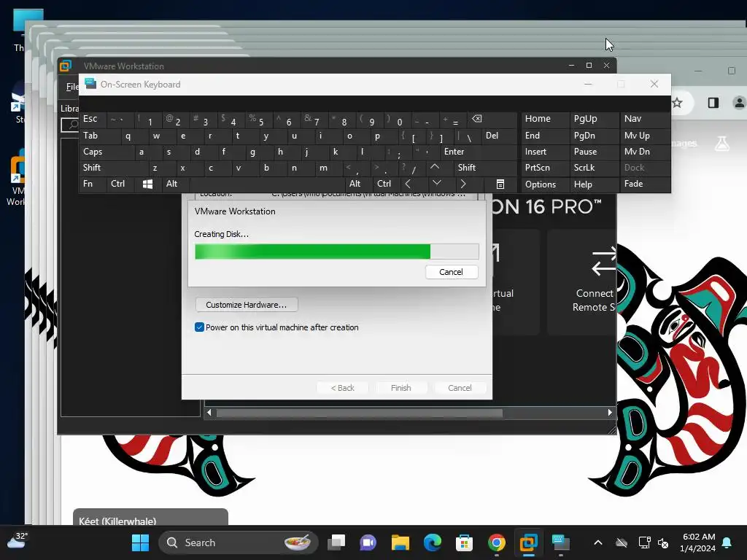
Task: Open the muted volume tray icon
Action: point(663,542)
